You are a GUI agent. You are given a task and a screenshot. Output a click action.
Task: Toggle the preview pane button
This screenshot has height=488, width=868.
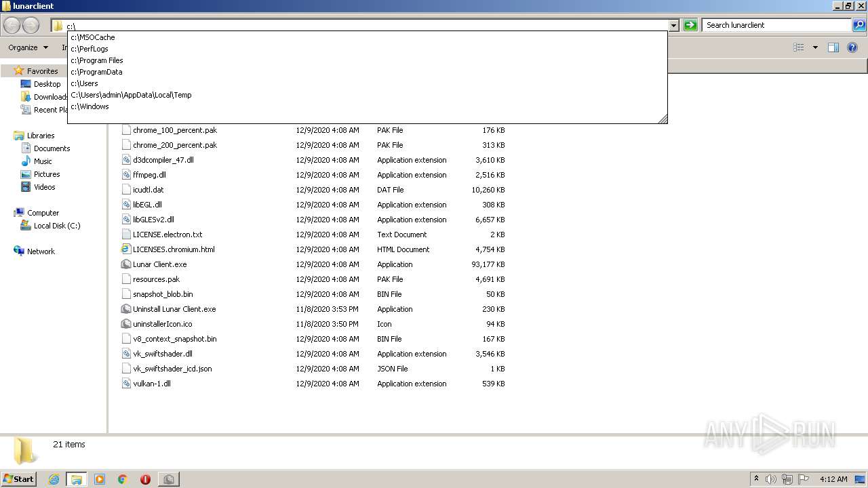[x=833, y=47]
